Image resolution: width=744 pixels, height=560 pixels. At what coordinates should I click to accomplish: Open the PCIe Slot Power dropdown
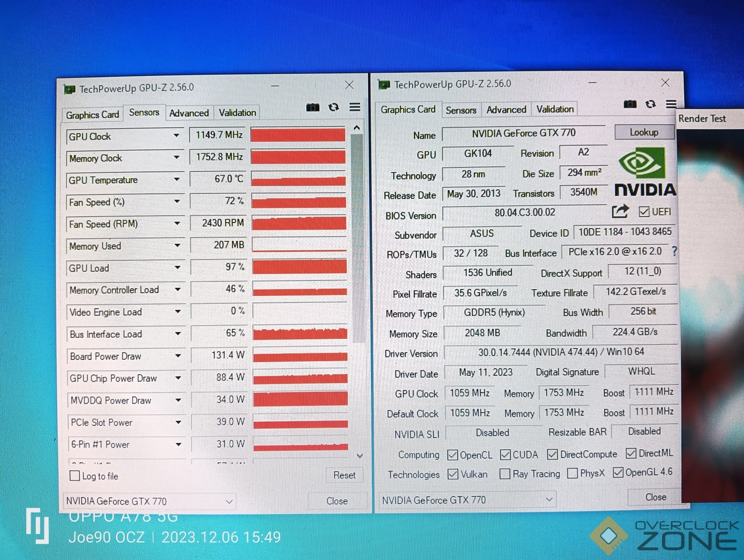[x=178, y=422]
